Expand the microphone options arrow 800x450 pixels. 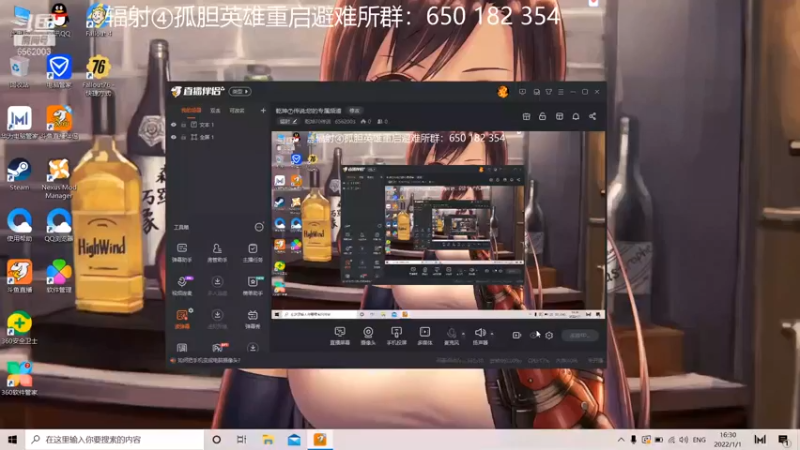click(x=463, y=334)
